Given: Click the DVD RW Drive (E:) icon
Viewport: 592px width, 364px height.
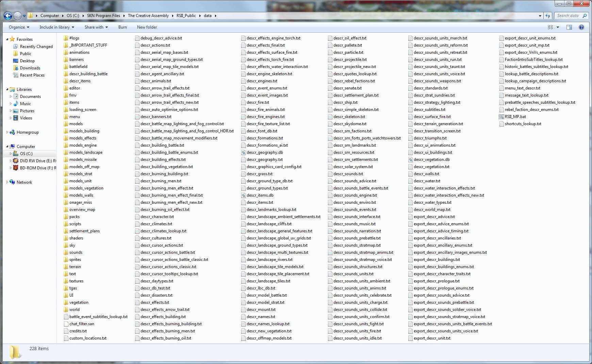Looking at the screenshot, I should click(x=16, y=161).
